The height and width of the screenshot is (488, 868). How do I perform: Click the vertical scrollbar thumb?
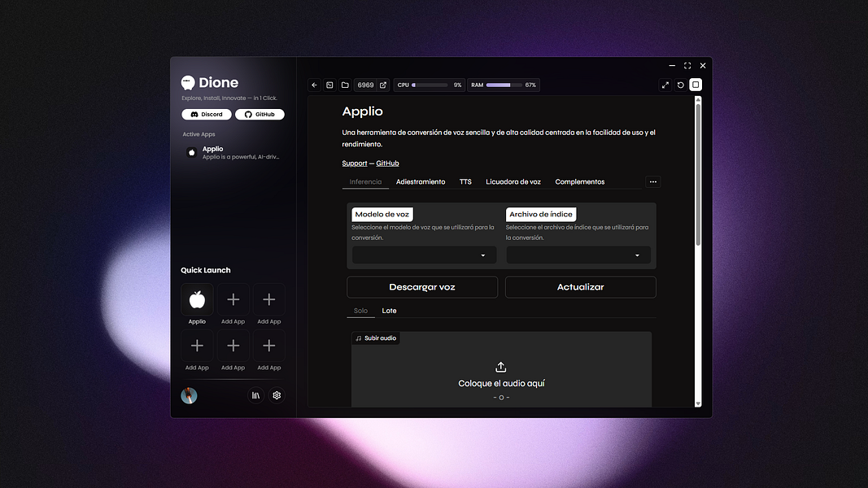[x=698, y=174]
